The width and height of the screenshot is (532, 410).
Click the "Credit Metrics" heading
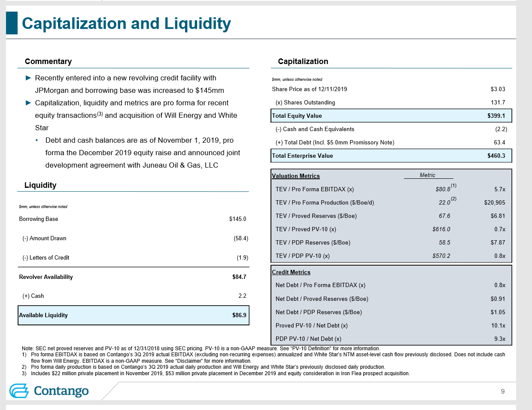pyautogui.click(x=291, y=272)
